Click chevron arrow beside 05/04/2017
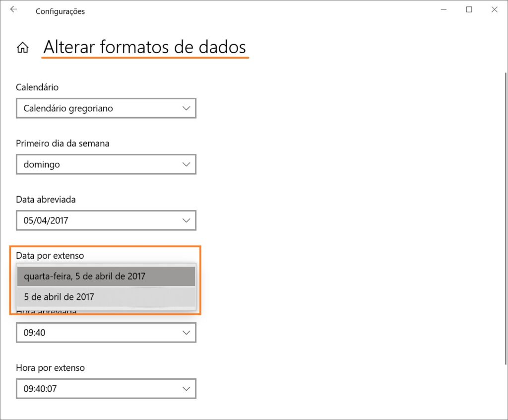The height and width of the screenshot is (420, 508). tap(186, 220)
